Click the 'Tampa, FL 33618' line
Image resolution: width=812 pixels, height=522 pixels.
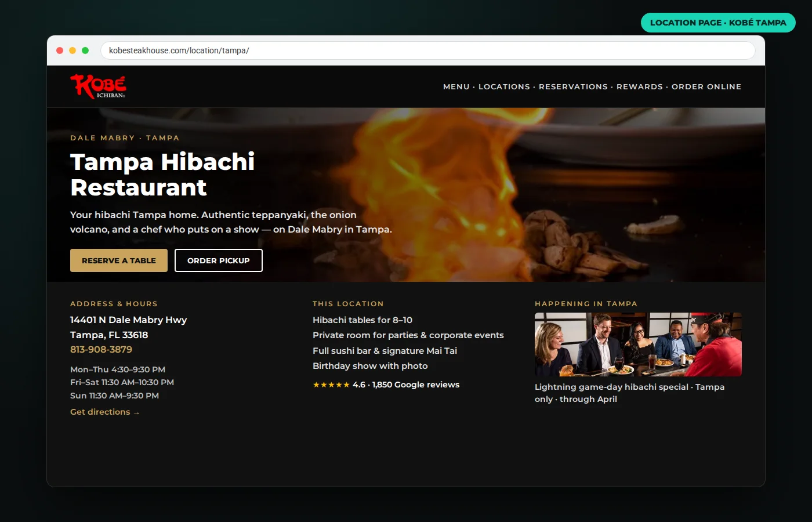[109, 335]
